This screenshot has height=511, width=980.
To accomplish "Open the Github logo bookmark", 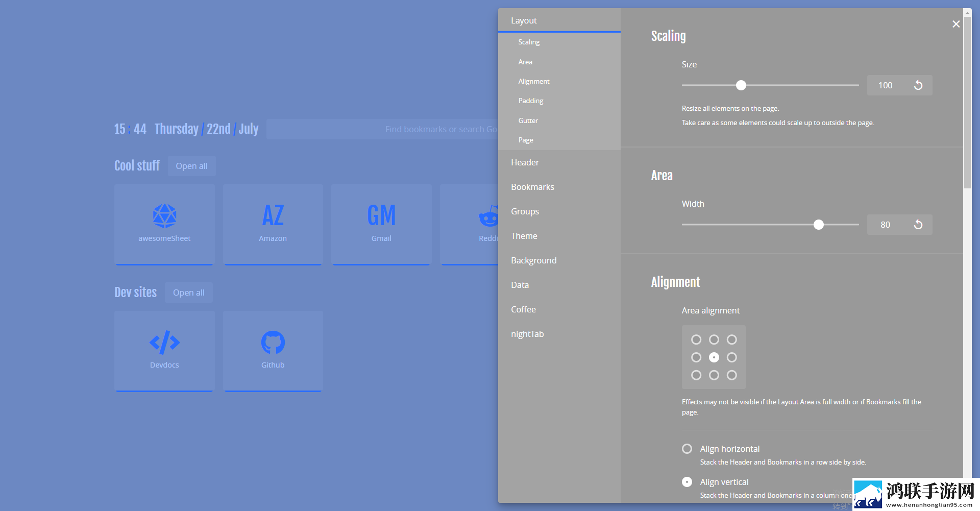I will point(273,343).
